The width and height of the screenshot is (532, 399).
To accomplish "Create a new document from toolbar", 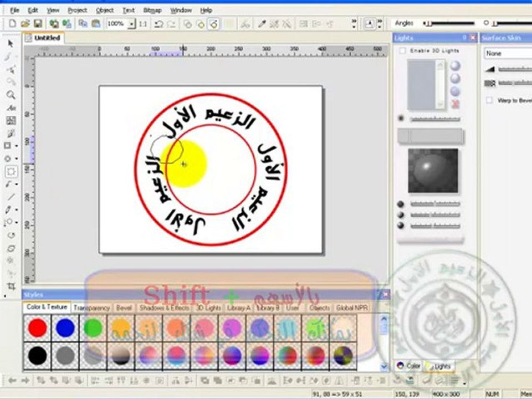I will (13, 23).
